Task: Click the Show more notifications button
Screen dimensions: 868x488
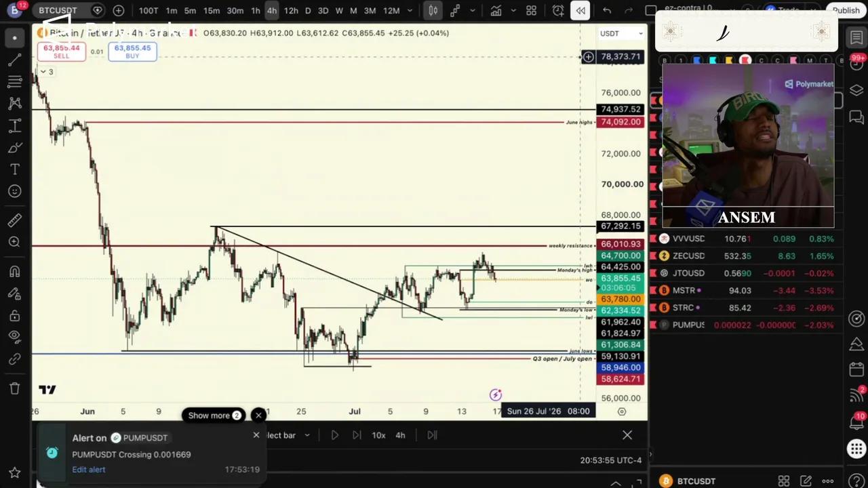Action: 214,415
